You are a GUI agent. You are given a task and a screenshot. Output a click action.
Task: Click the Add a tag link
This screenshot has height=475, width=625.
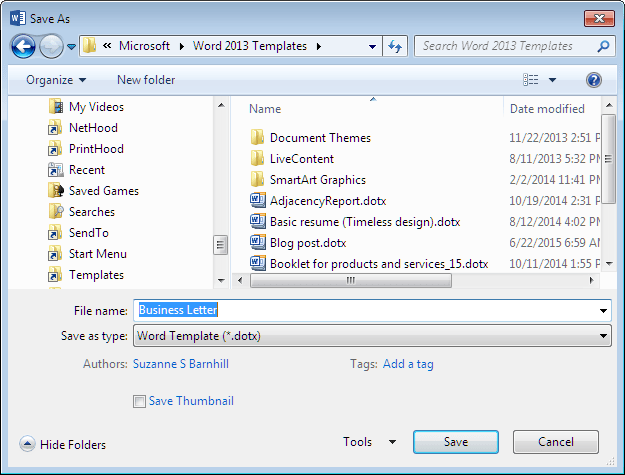pyautogui.click(x=408, y=364)
